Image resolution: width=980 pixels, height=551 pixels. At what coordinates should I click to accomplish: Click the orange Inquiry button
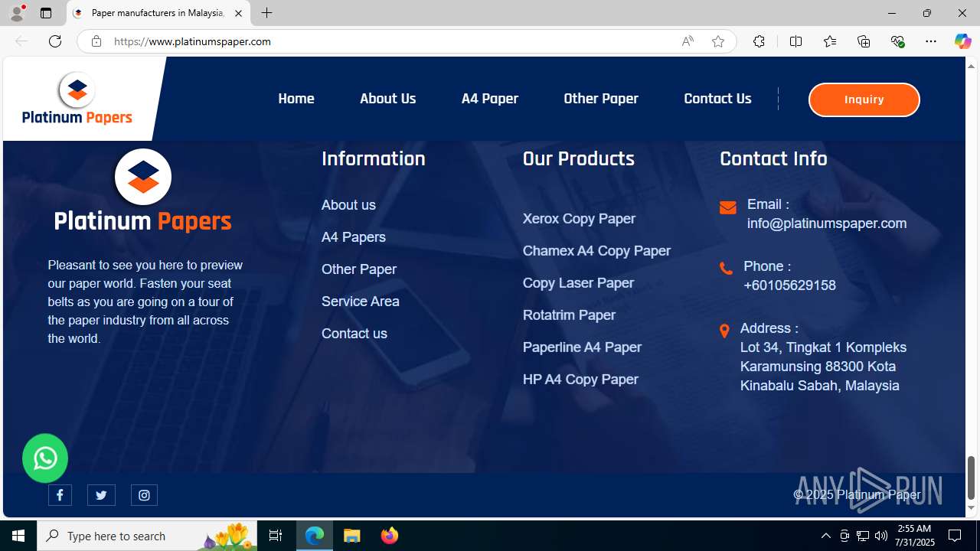pyautogui.click(x=864, y=99)
